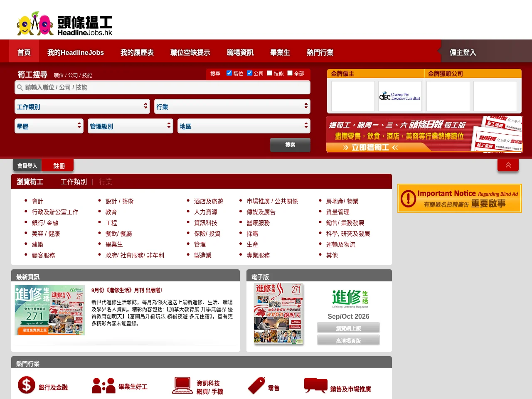Image resolution: width=532 pixels, height=399 pixels.
Task: Open the 顧客服務 category link
Action: coord(44,255)
